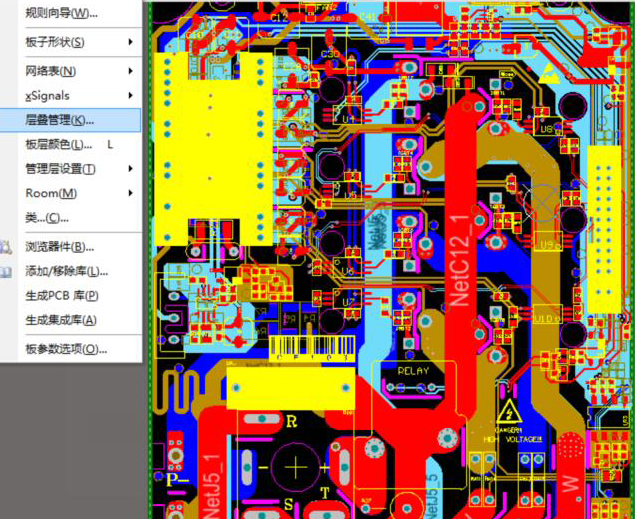635x519 pixels.
Task: Open the 规则向导(W) rule wizard
Action: click(62, 13)
